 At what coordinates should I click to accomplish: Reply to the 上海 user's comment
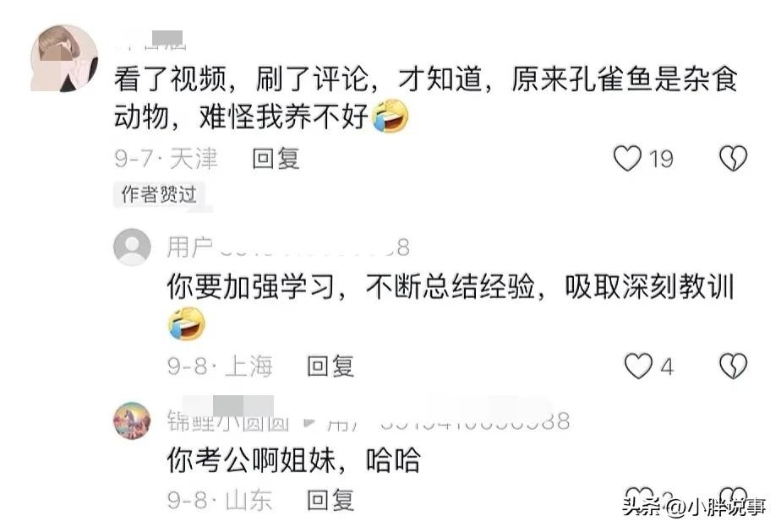330,366
